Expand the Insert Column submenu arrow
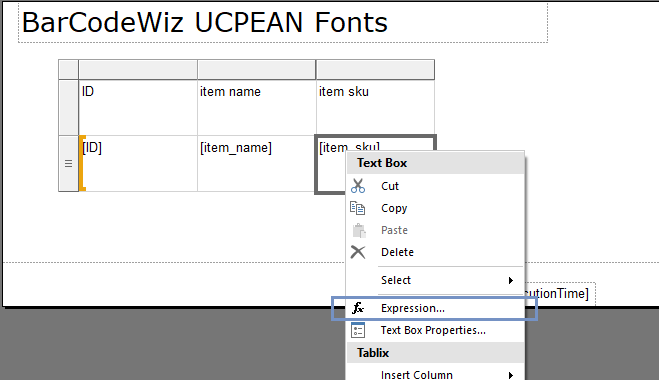This screenshot has width=659, height=380. [x=511, y=375]
